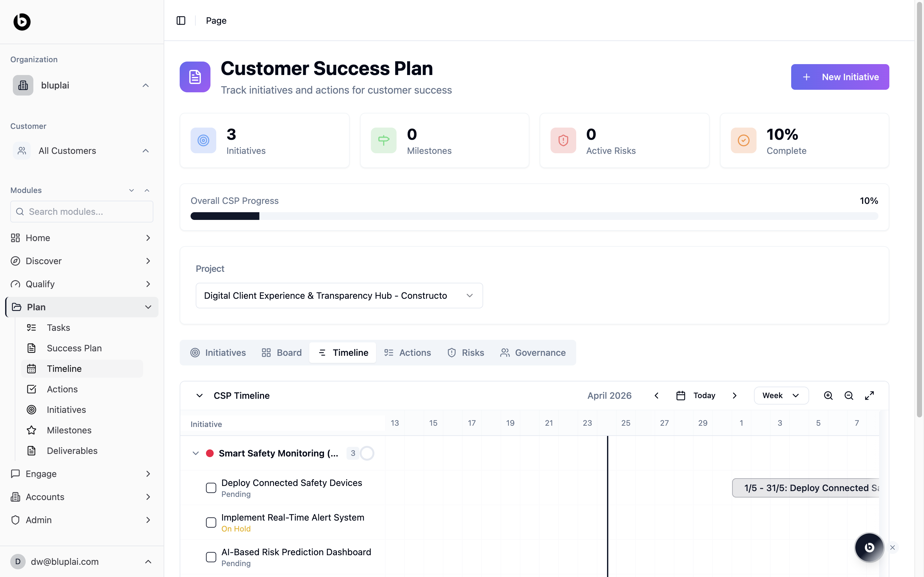Collapse the Smart Safety Monitoring initiative
This screenshot has height=577, width=924.
coord(195,453)
